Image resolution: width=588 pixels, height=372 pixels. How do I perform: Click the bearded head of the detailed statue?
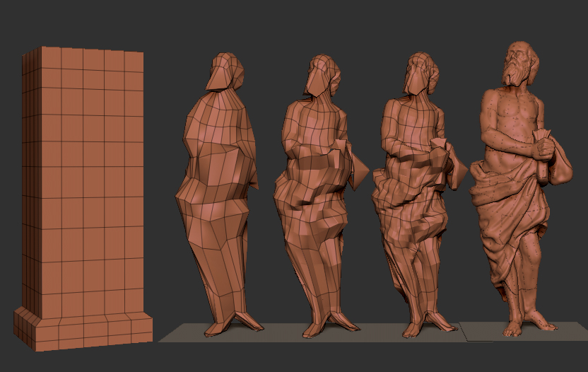(522, 64)
